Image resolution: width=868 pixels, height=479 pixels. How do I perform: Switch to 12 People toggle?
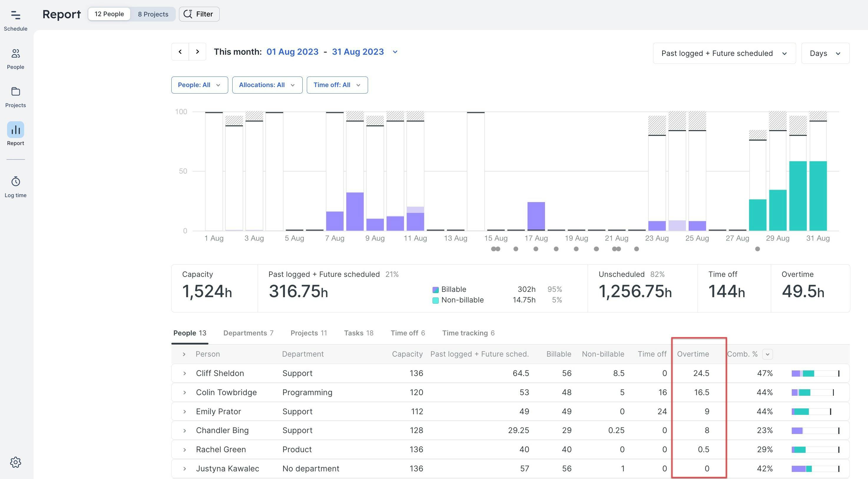coord(109,14)
